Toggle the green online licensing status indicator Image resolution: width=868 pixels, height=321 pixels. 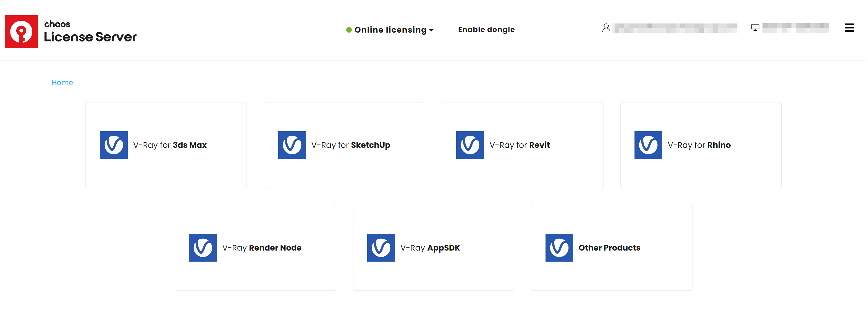pos(349,30)
